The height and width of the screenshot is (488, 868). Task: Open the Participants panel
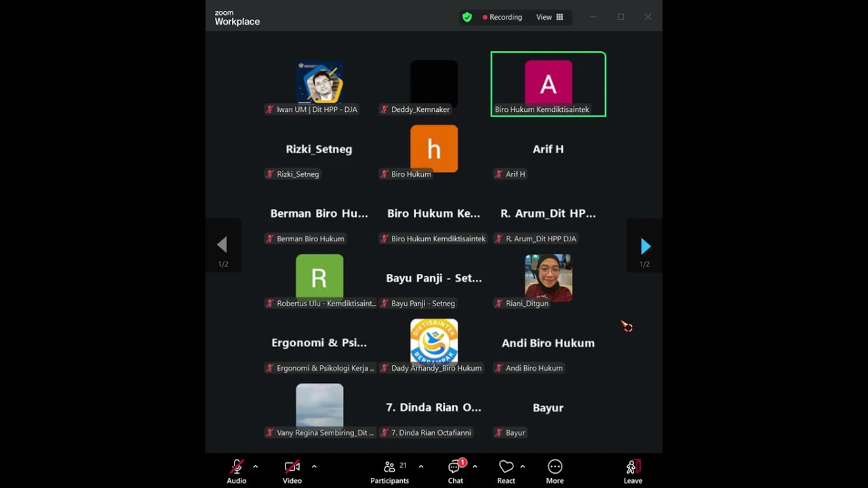(x=389, y=471)
